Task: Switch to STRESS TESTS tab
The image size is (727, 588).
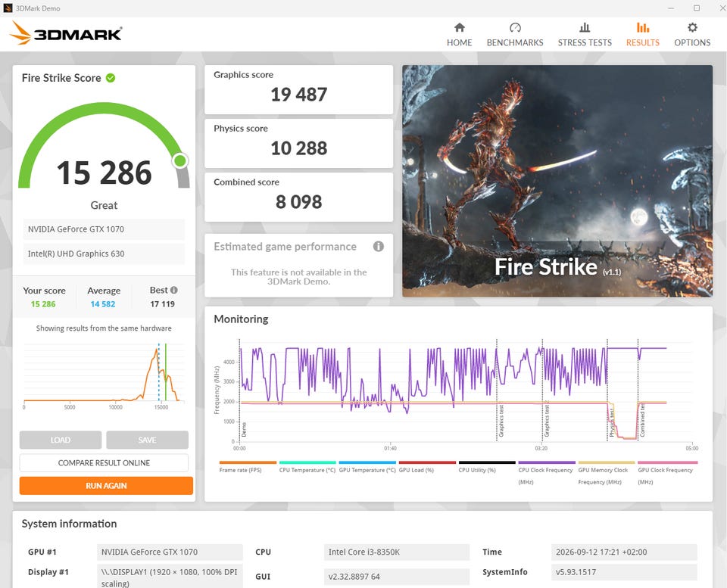Action: point(585,35)
